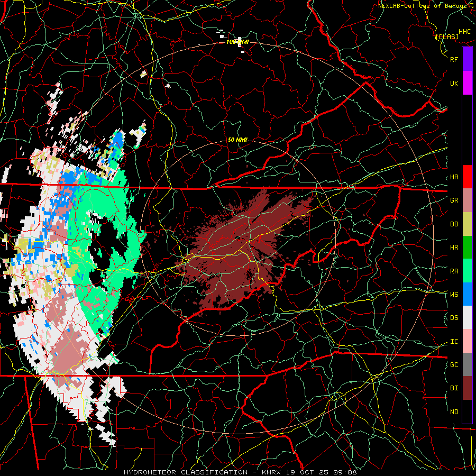This screenshot has height=476, width=476.
Task: Click the 09:08 timestamp text
Action: pyautogui.click(x=346, y=472)
